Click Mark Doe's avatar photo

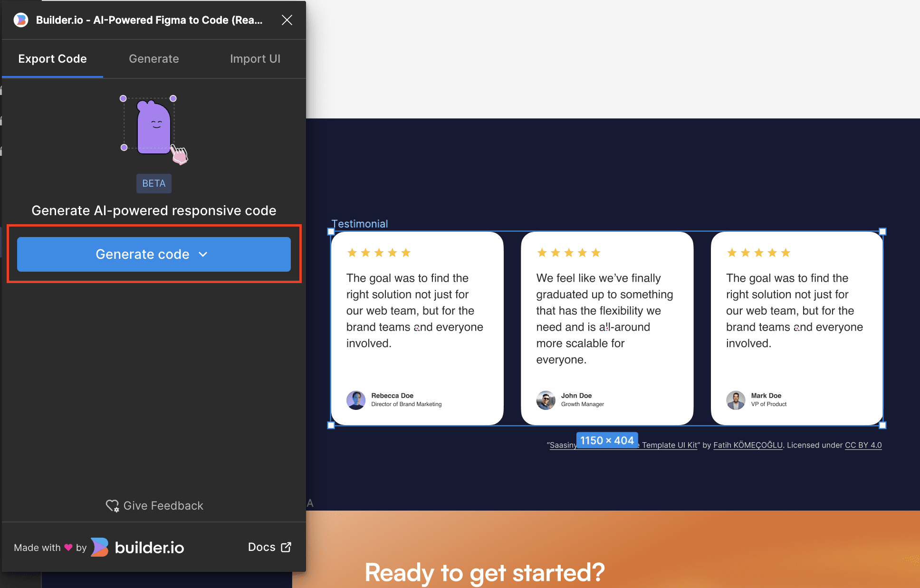coord(736,400)
